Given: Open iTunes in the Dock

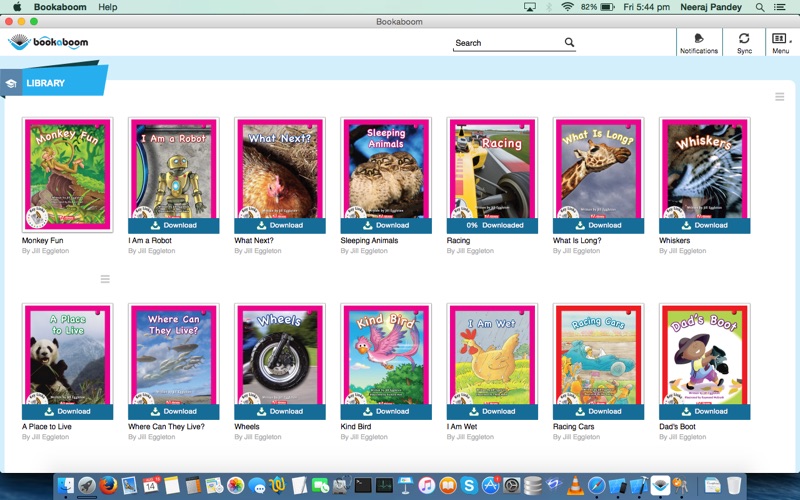Looking at the screenshot, I should [x=427, y=485].
